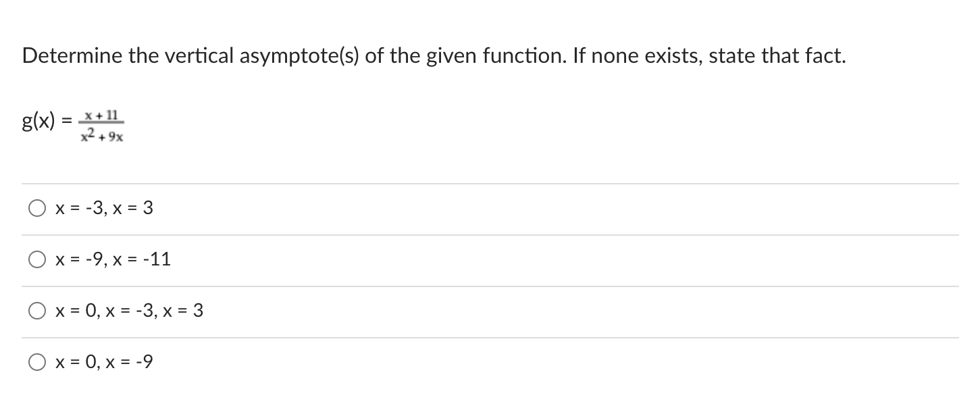Select the radio button for x = -3, x = 3

37,207
